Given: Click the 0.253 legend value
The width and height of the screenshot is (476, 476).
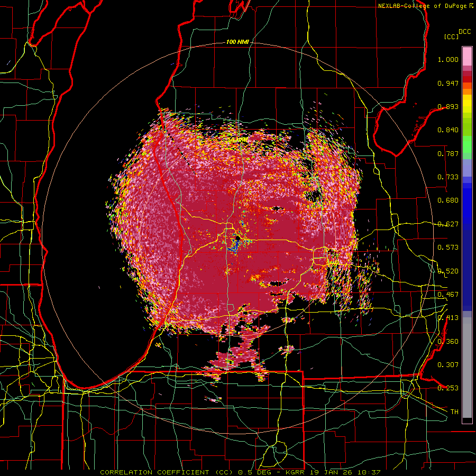Looking at the screenshot, I should 448,388.
